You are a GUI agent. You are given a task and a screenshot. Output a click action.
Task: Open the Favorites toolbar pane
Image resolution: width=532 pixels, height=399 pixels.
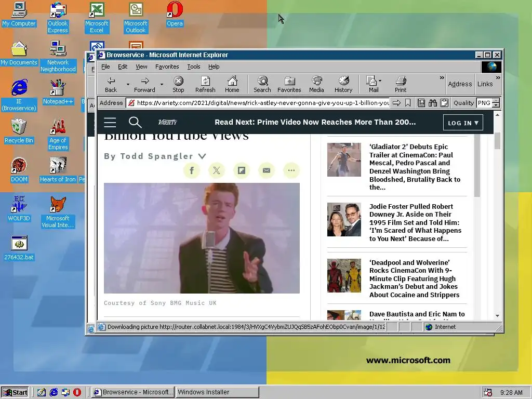(x=289, y=84)
